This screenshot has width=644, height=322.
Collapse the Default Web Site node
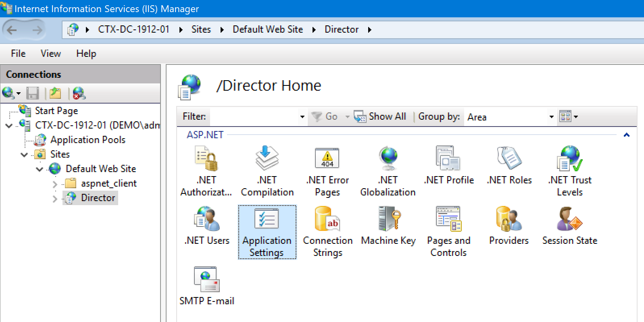tap(40, 169)
